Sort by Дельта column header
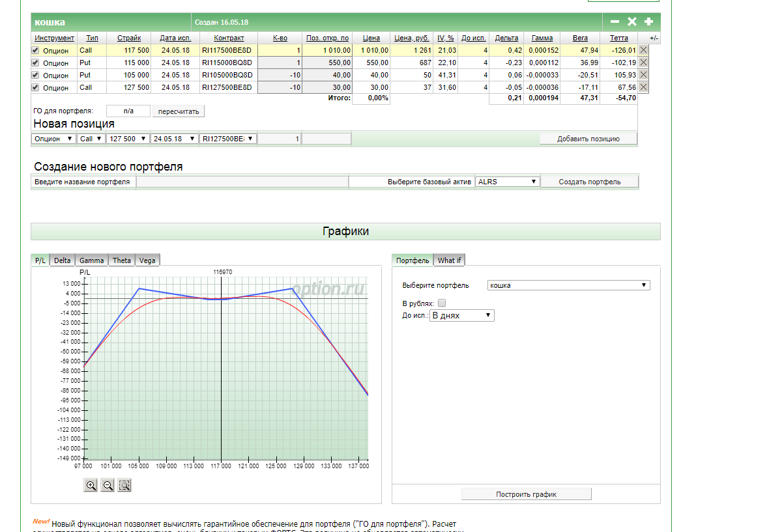The height and width of the screenshot is (532, 769). pyautogui.click(x=506, y=38)
